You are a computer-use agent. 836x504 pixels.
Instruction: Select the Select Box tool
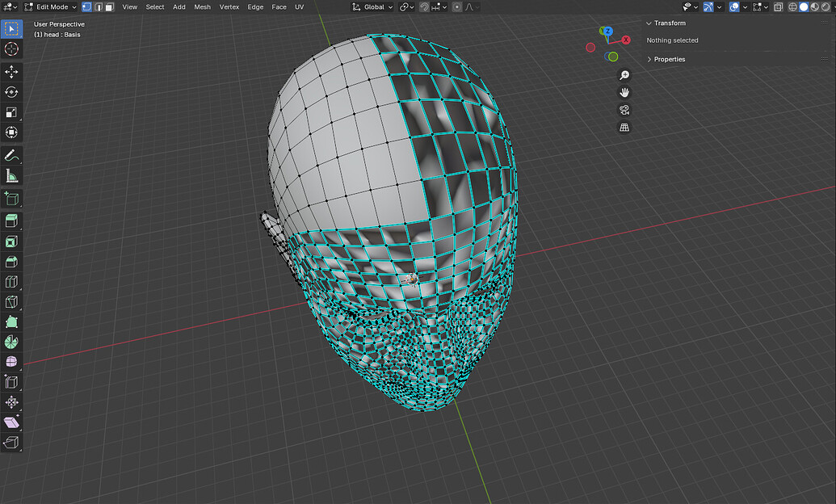(x=11, y=29)
